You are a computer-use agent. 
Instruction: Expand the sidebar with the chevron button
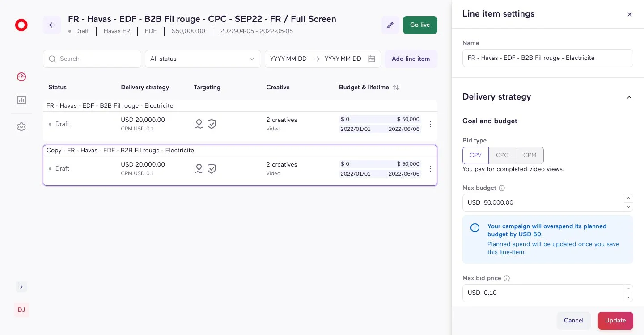click(21, 286)
